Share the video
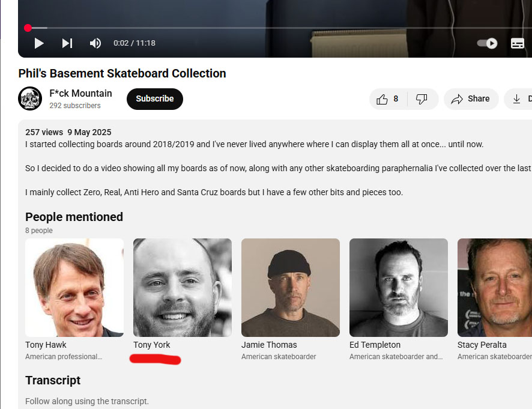 click(x=471, y=99)
